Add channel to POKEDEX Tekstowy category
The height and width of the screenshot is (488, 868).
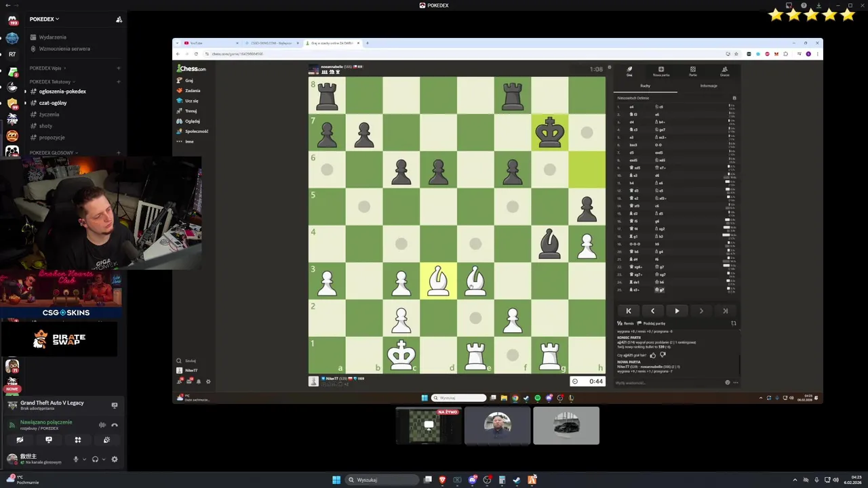[119, 81]
